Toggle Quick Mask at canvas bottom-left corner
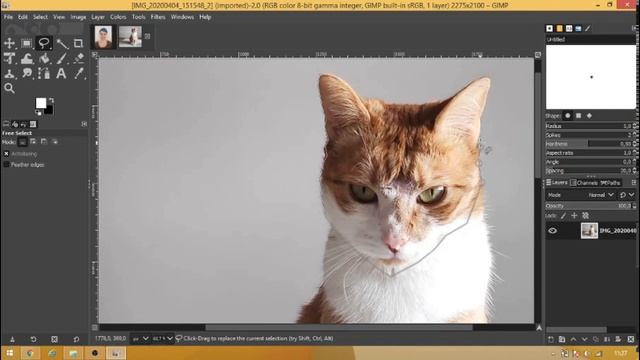Viewport: 640px width, 360px height. [95, 327]
